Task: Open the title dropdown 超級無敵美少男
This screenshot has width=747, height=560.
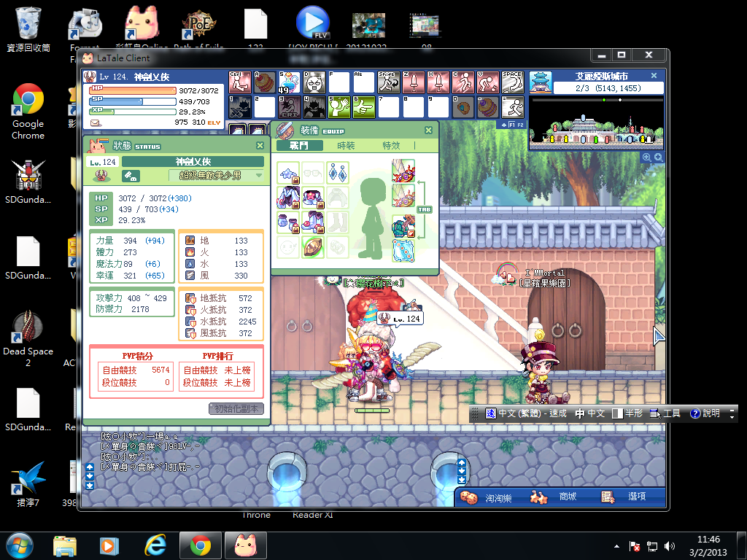Action: (x=216, y=176)
